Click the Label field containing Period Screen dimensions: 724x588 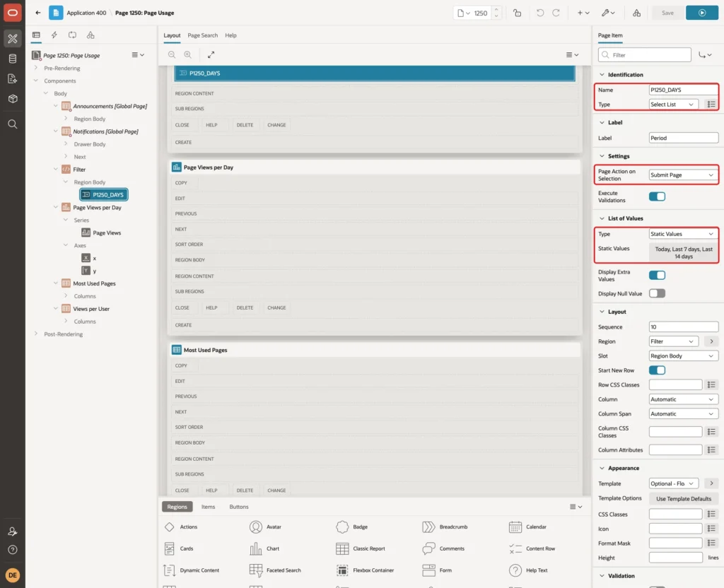[684, 138]
